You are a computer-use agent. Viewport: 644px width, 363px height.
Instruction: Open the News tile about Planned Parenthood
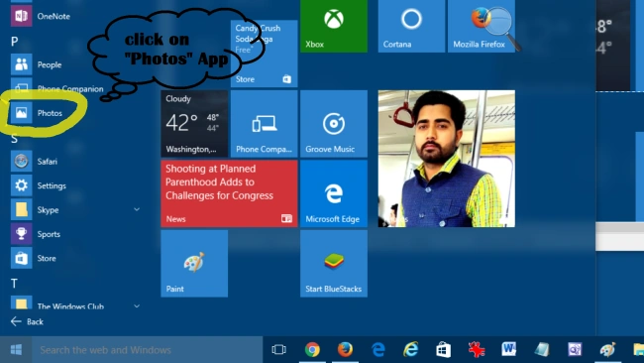click(x=229, y=193)
